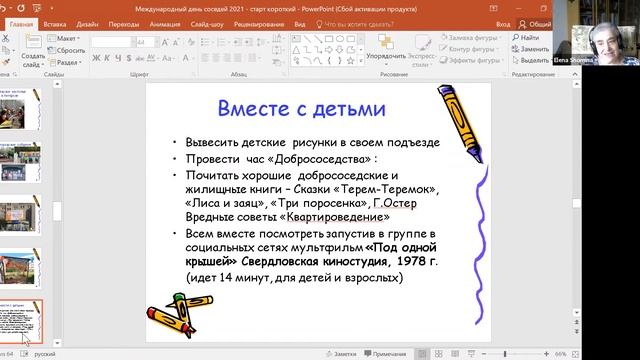Select the text box shape icon
Screen dimensions: 640x360
click(296, 39)
